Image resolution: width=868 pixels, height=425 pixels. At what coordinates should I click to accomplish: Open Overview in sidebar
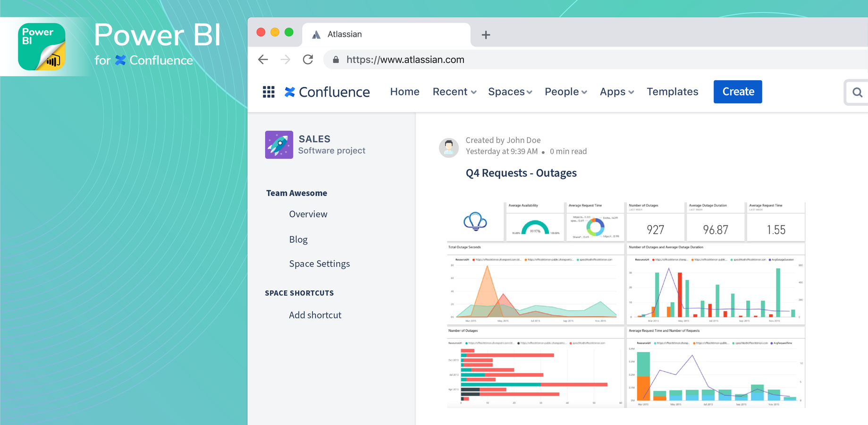pyautogui.click(x=308, y=214)
